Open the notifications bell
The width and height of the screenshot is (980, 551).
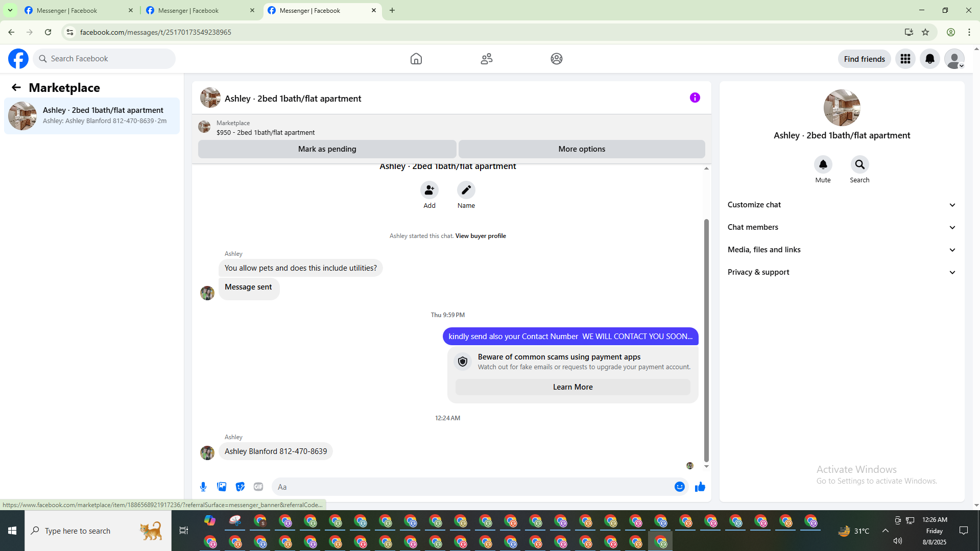(x=930, y=59)
